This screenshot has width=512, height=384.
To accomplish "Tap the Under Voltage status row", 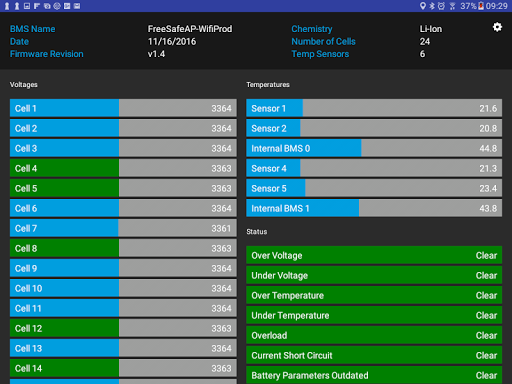I will [x=374, y=275].
